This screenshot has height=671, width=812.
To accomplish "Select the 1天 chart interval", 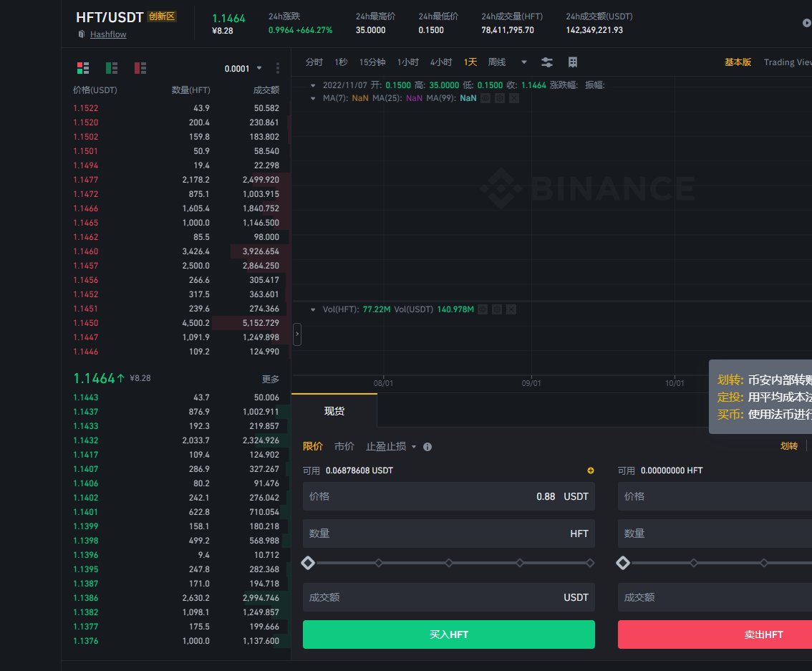I will (x=470, y=62).
